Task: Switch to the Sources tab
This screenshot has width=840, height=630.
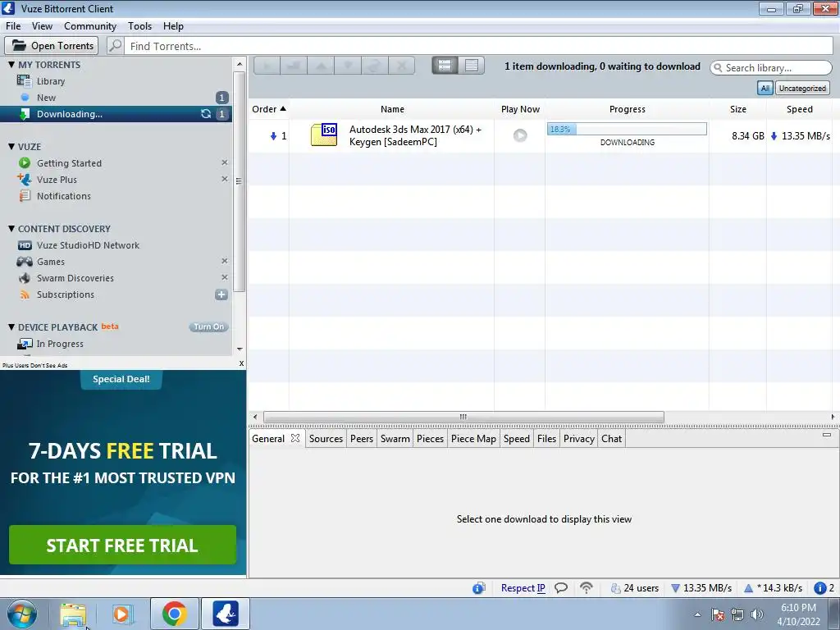Action: (326, 439)
